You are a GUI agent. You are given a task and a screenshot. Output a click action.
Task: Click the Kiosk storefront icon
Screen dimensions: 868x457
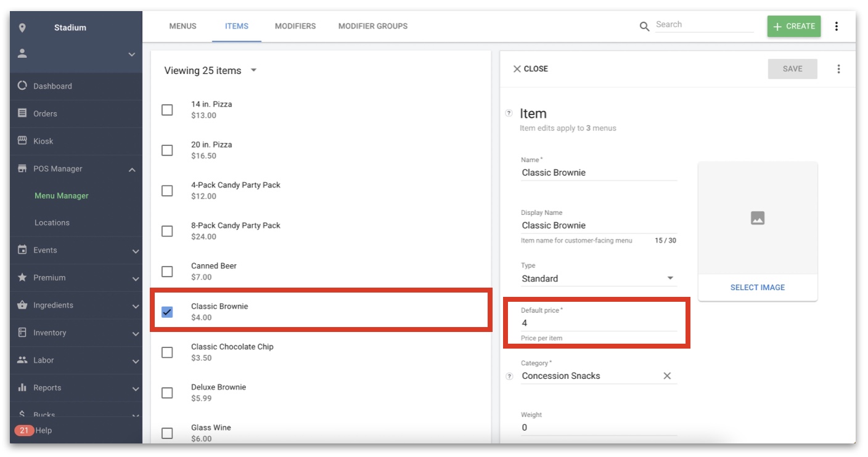coord(23,140)
